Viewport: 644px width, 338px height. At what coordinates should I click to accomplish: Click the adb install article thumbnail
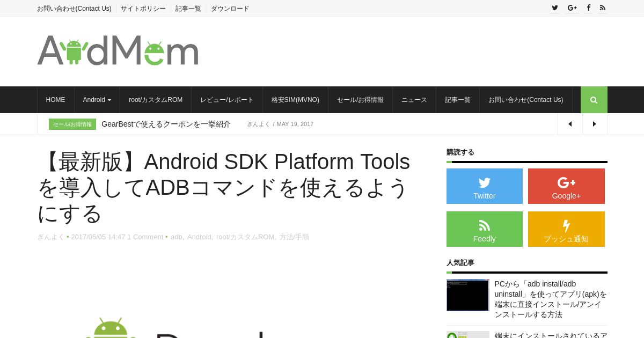click(x=468, y=295)
